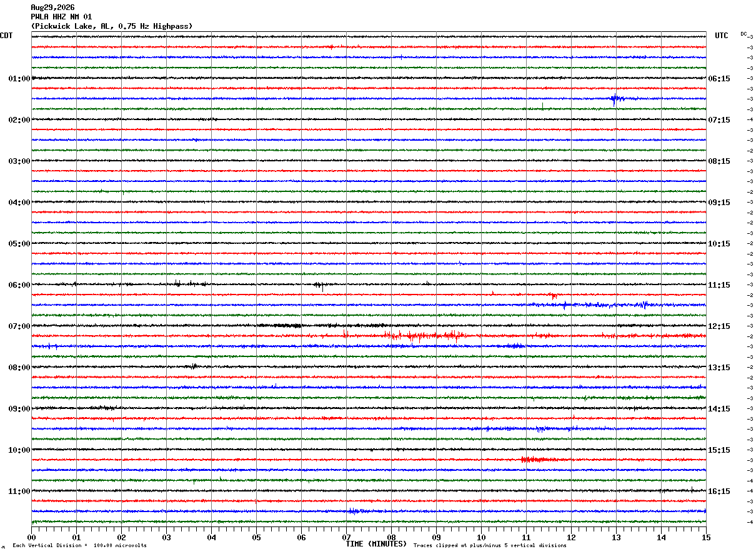Select the 01:00 CDT row label

click(19, 79)
